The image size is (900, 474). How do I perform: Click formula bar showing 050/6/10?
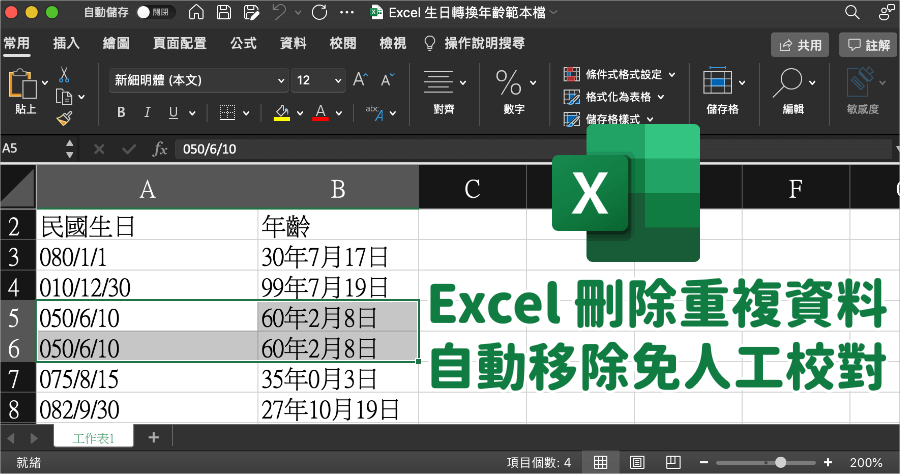point(534,149)
